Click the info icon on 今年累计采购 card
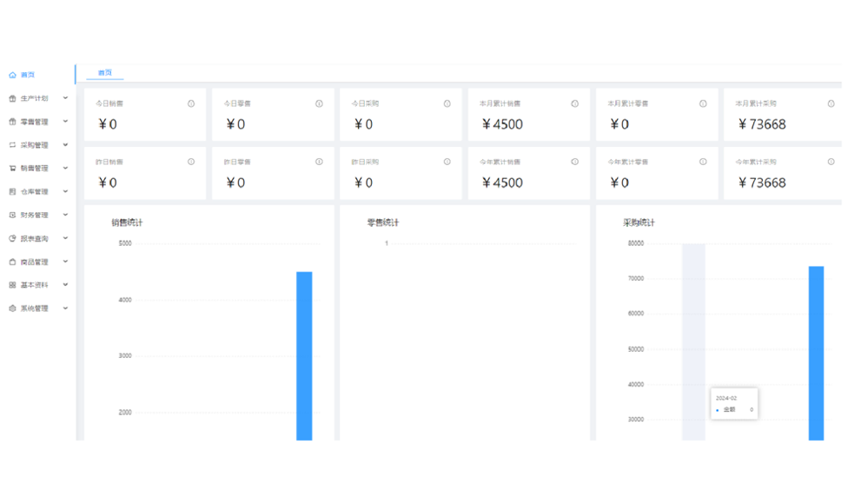 (831, 162)
